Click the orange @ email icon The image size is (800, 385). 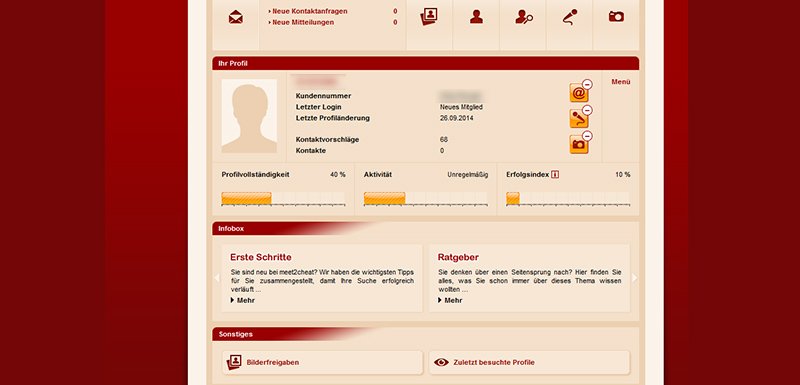point(579,93)
